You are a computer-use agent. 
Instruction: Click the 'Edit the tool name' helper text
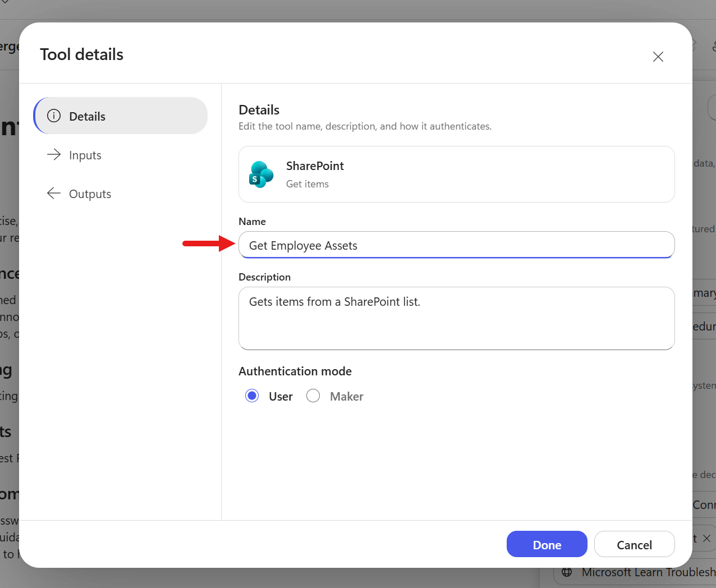[x=365, y=126]
